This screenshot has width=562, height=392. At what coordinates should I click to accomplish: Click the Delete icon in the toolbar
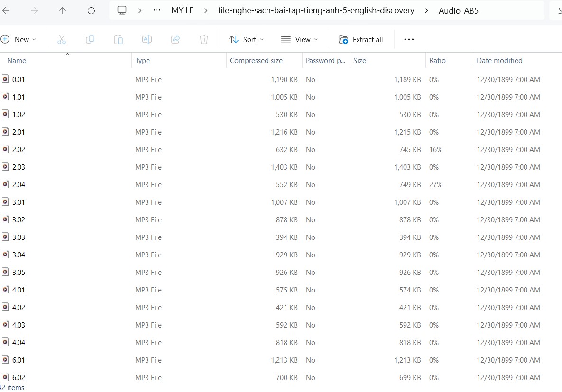[204, 39]
